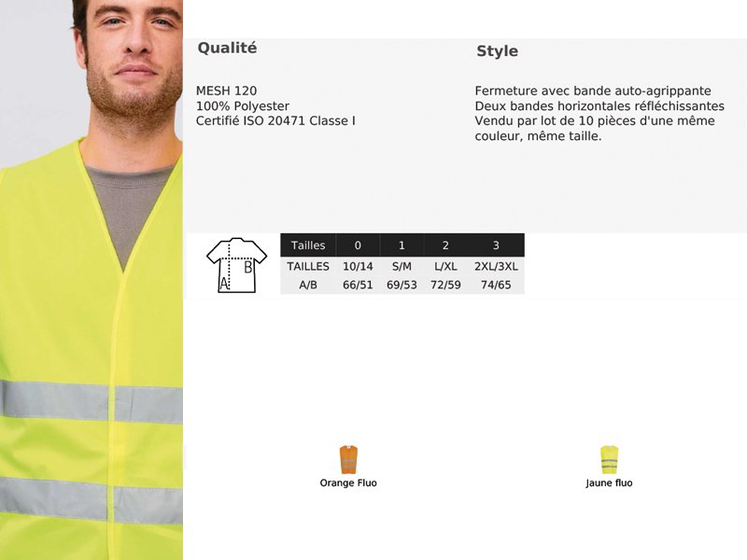Viewport: 747px width, 560px height.
Task: Click the shirt measurement diagram icon
Action: [x=236, y=264]
